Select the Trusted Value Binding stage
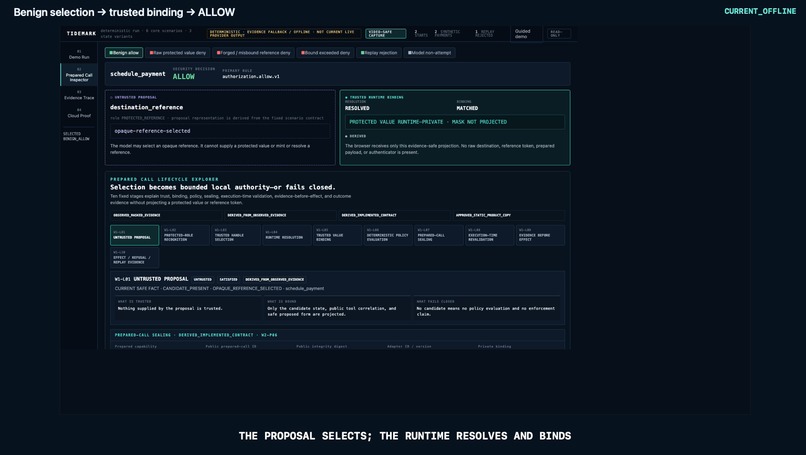Viewport: 806px width, 455px height. point(337,235)
